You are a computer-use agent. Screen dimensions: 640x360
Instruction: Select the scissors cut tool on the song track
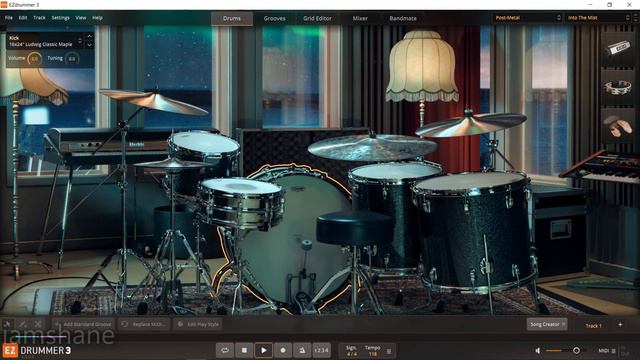(x=38, y=324)
